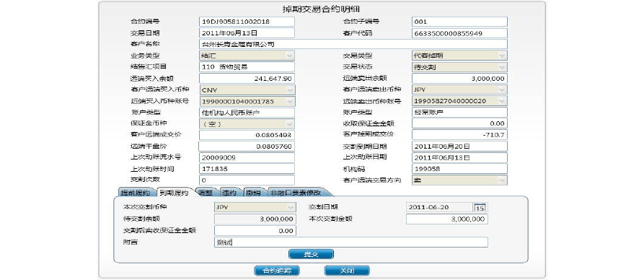Switch to the 违约 tab
The width and height of the screenshot is (644, 280).
click(x=229, y=192)
